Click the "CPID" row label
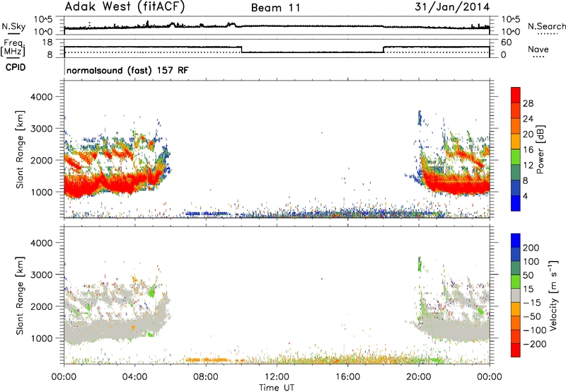This screenshot has height=392, width=566. (x=16, y=67)
